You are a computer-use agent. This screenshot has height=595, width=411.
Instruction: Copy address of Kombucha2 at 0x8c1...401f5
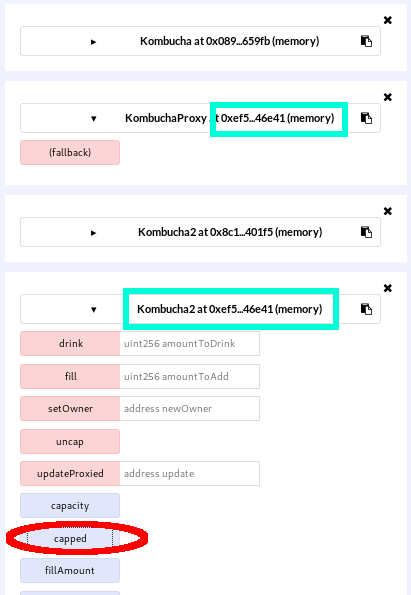pos(366,232)
